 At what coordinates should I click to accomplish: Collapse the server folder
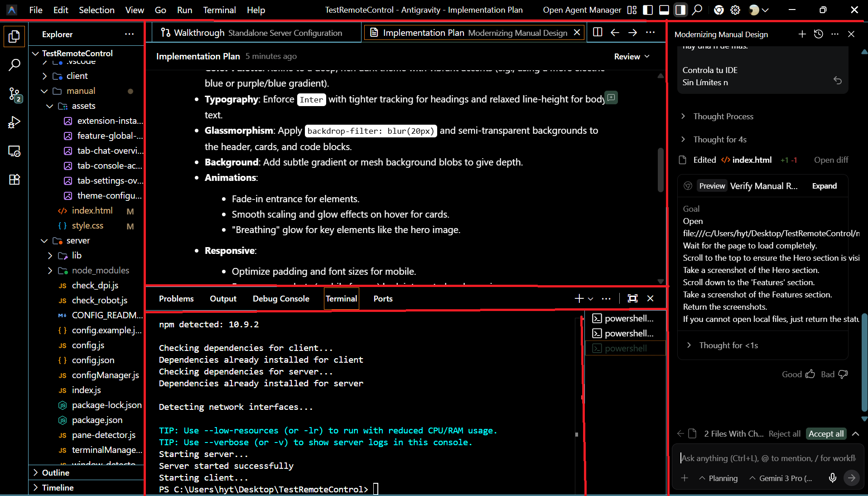point(44,241)
